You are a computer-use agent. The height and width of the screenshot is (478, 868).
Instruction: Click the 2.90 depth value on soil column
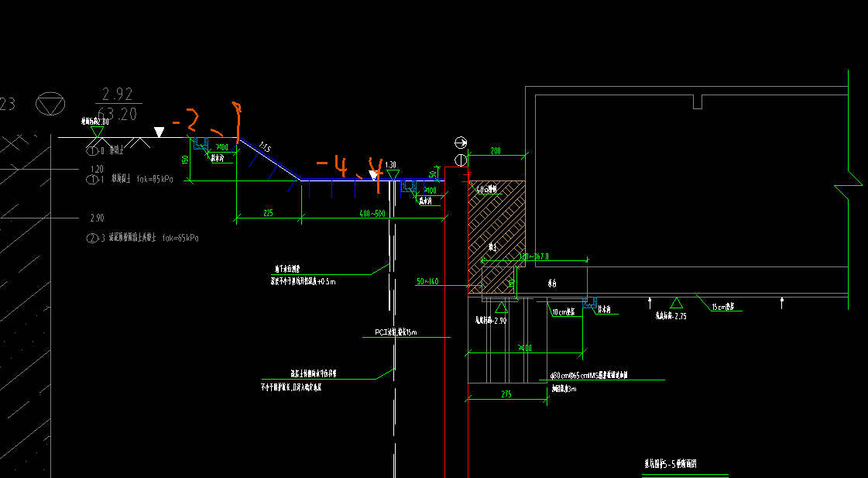click(x=97, y=218)
